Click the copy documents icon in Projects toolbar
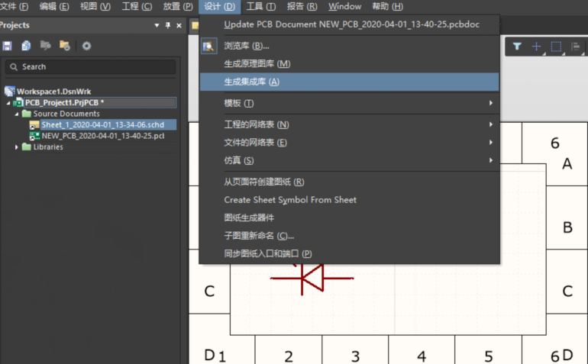The width and height of the screenshot is (588, 364). [26, 46]
